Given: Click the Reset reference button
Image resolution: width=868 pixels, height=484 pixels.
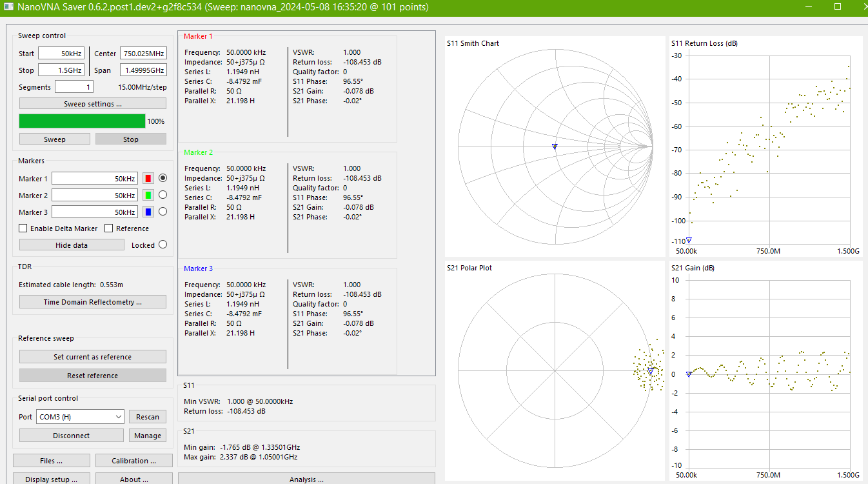Looking at the screenshot, I should point(93,376).
